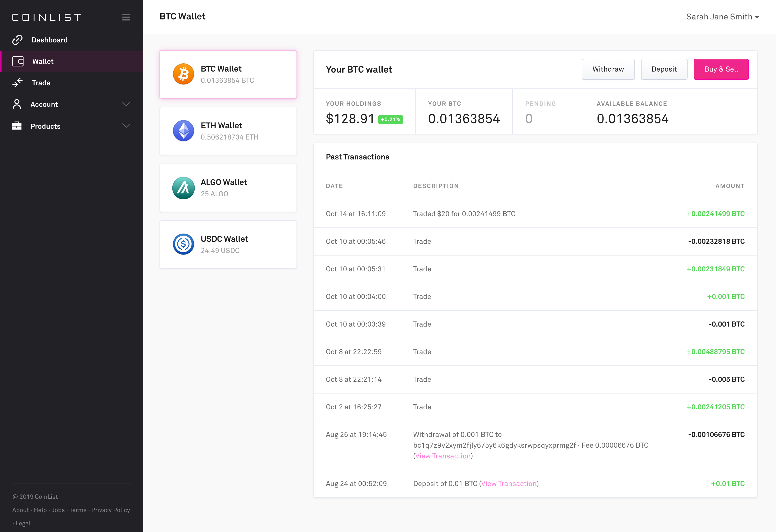
Task: Open the sidebar hamburger menu
Action: pos(126,17)
